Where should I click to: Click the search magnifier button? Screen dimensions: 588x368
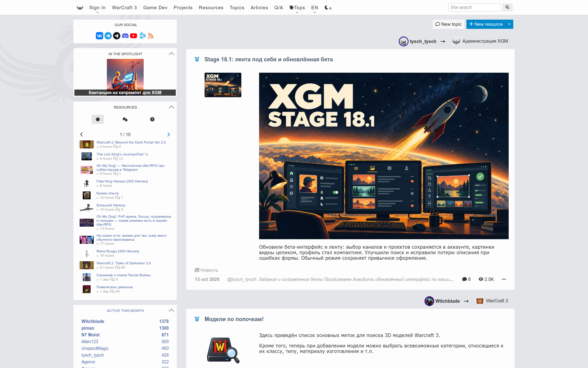tap(507, 7)
